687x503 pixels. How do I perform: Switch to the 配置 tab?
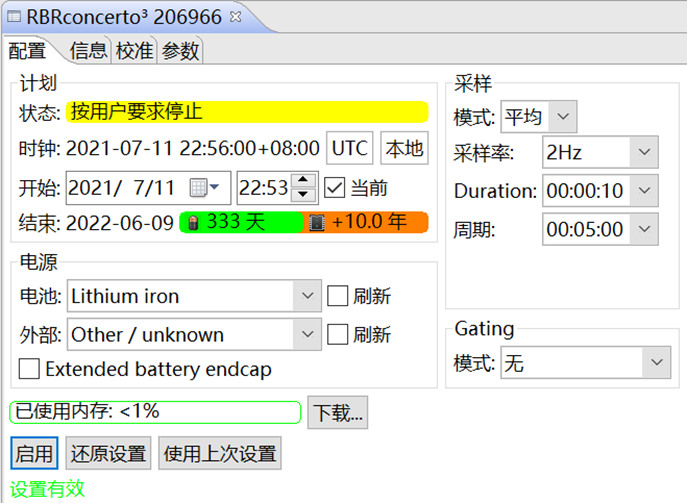[27, 51]
